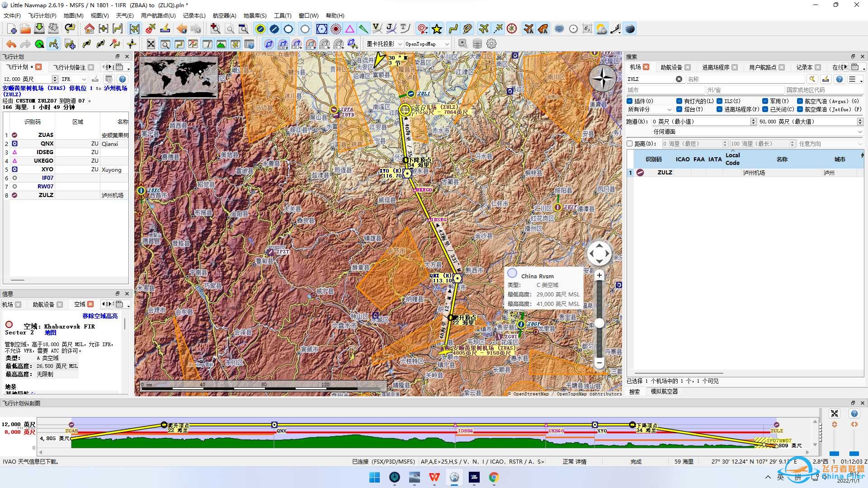Click the map grid globe icon

(559, 29)
